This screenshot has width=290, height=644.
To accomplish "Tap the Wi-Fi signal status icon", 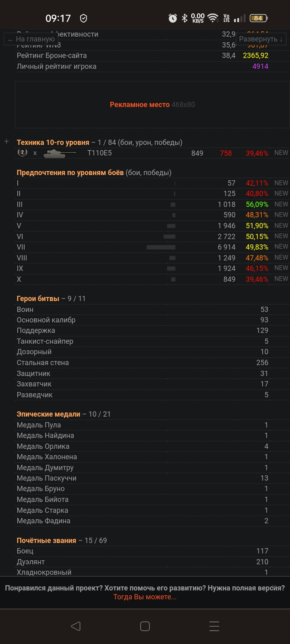I will pyautogui.click(x=213, y=18).
